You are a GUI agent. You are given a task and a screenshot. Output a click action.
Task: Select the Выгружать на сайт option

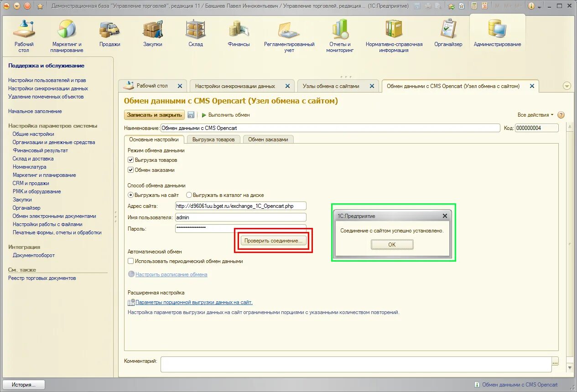tap(131, 195)
